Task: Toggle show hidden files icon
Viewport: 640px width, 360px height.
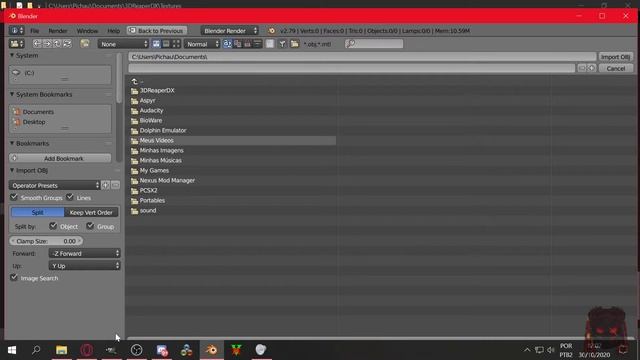Action: coord(270,44)
